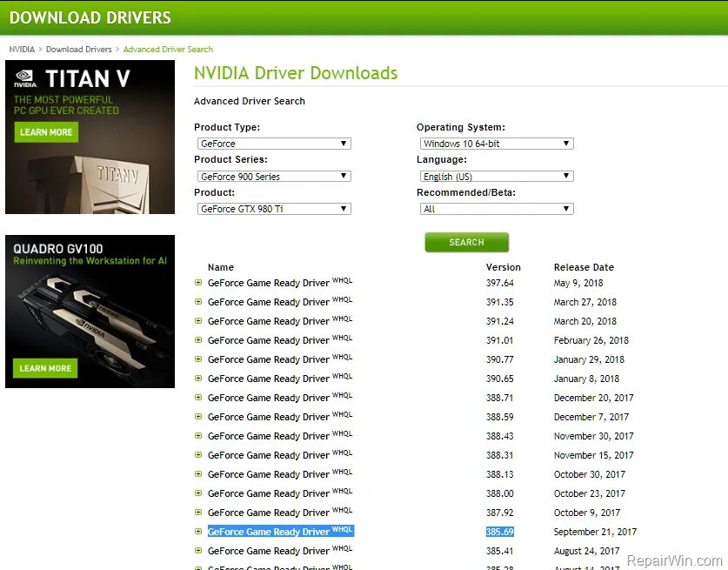Click the Advanced Driver Search breadcrumb

pos(168,50)
